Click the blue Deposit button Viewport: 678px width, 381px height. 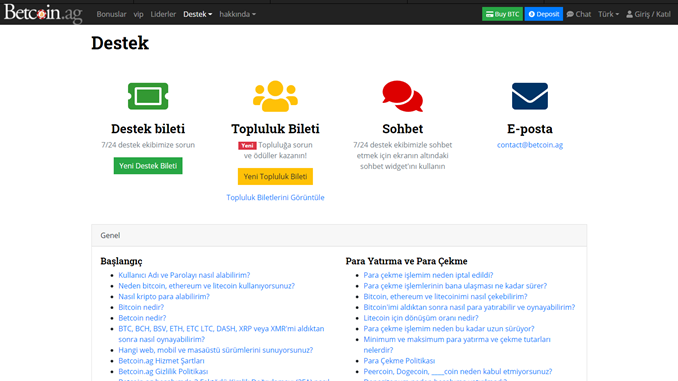544,14
